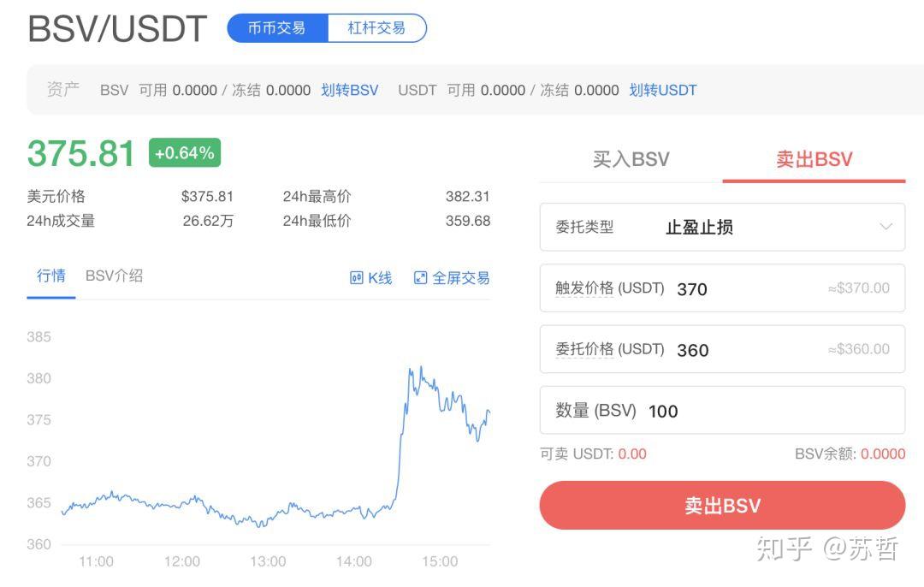Click the 划转BSV transfer link
This screenshot has width=924, height=587.
349,90
